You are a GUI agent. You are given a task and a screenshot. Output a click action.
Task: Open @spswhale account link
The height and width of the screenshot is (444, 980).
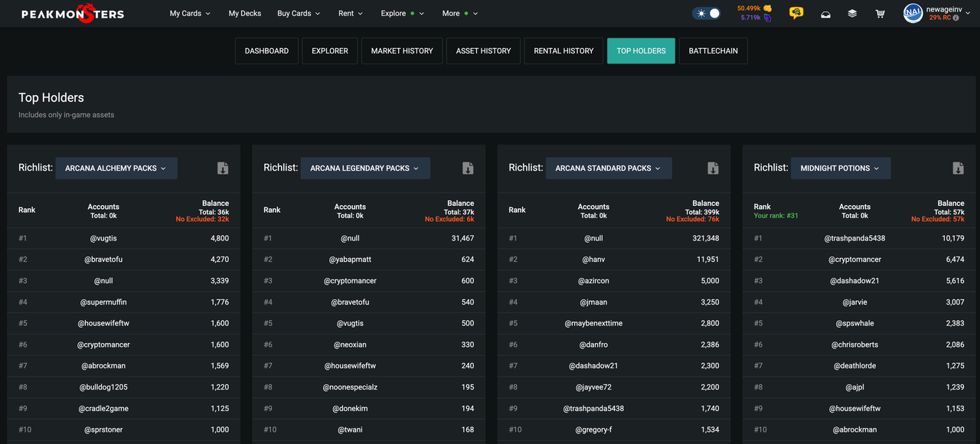click(x=854, y=324)
